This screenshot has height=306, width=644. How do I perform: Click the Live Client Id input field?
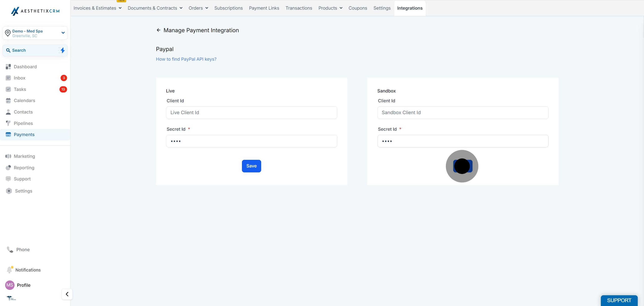(252, 113)
